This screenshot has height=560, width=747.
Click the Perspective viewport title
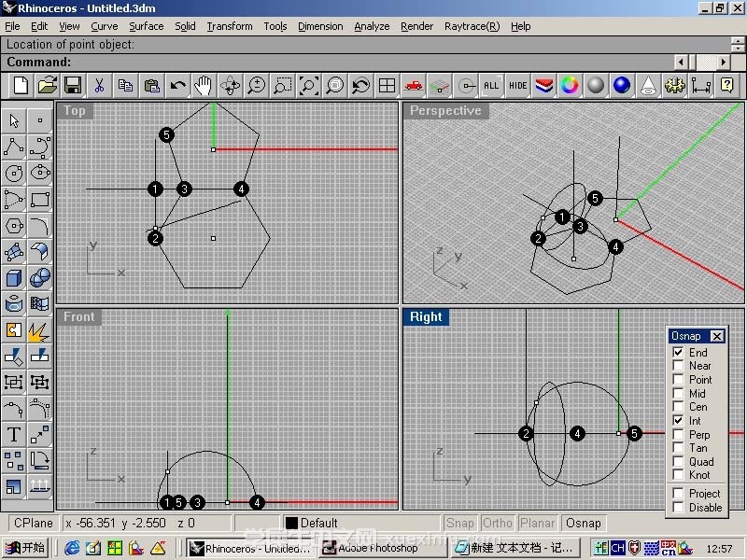(x=445, y=110)
